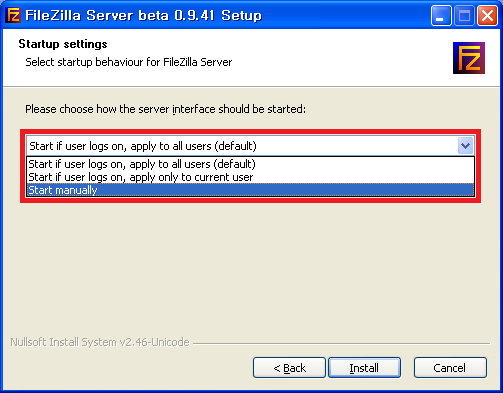Open the startup behaviour combo box arrow
Viewport: 503px width, 393px height.
(465, 146)
